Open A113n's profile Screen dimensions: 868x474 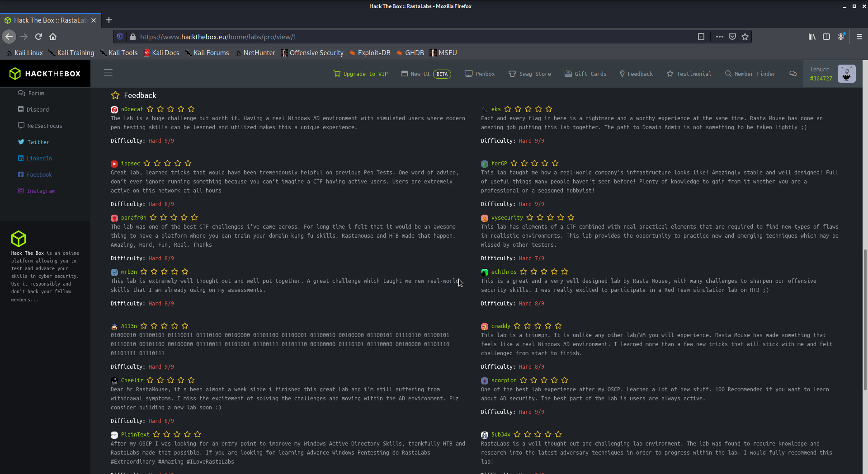(x=129, y=326)
